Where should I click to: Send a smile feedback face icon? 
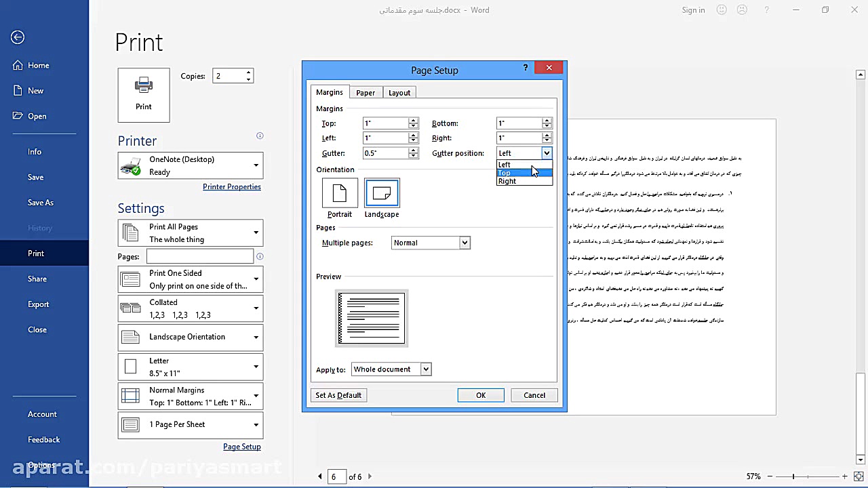(x=722, y=10)
